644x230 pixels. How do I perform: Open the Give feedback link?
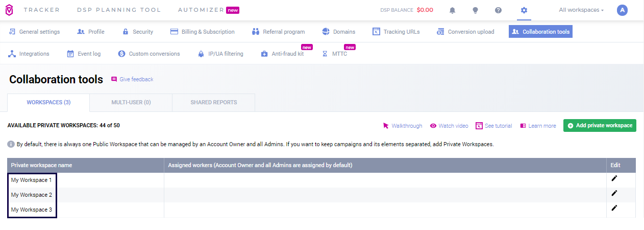tap(132, 80)
